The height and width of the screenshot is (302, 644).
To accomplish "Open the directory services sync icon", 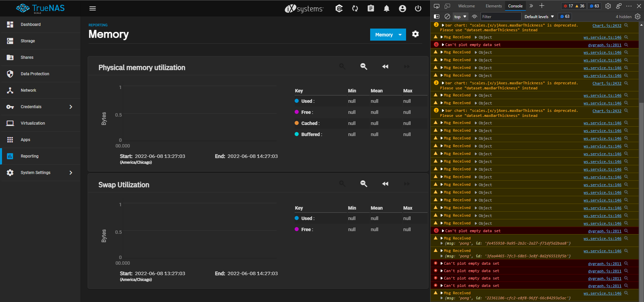I will pos(355,8).
